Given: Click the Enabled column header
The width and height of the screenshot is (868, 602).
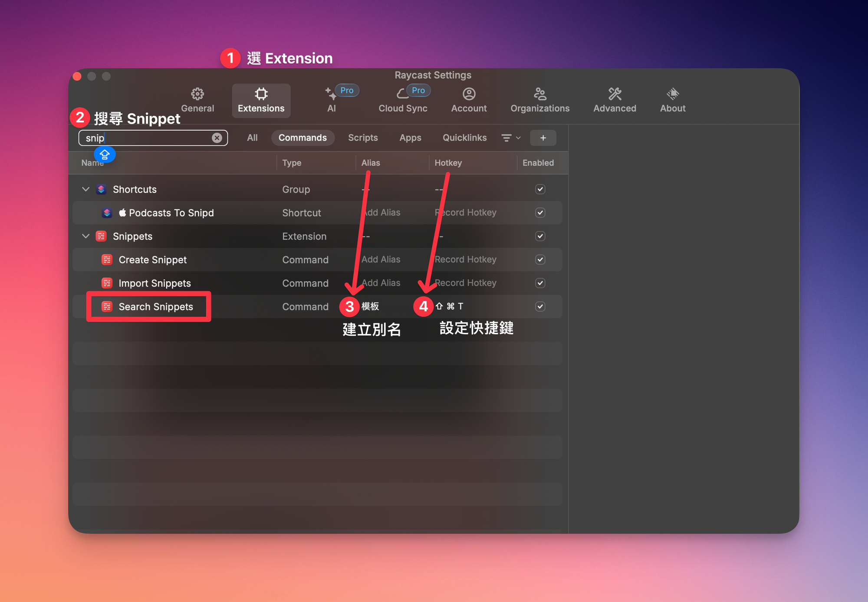Looking at the screenshot, I should [538, 163].
